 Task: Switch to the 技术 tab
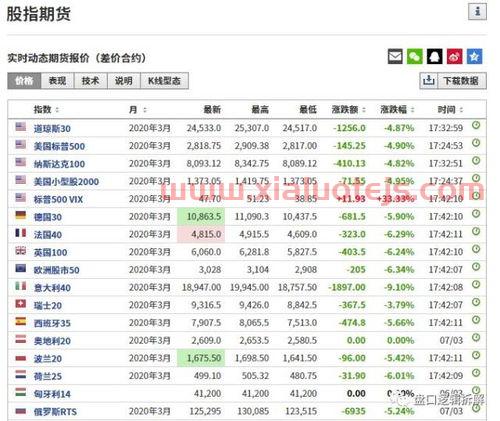pos(91,81)
